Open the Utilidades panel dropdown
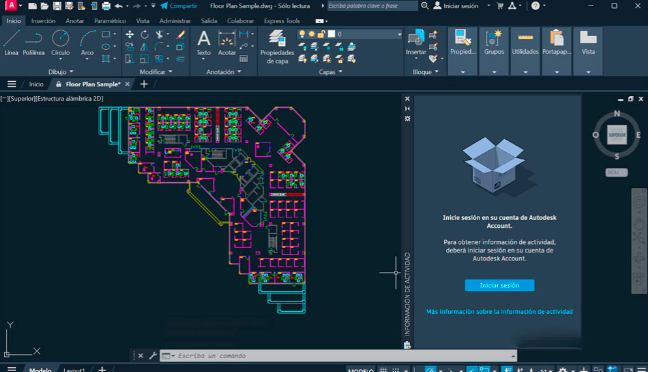Screen dimensions: 648x372 pyautogui.click(x=525, y=72)
